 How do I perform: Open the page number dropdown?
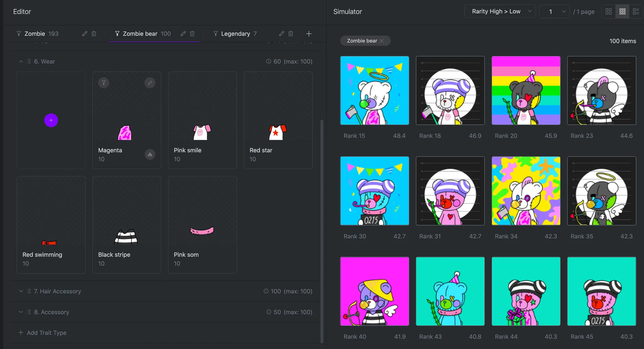(x=554, y=12)
